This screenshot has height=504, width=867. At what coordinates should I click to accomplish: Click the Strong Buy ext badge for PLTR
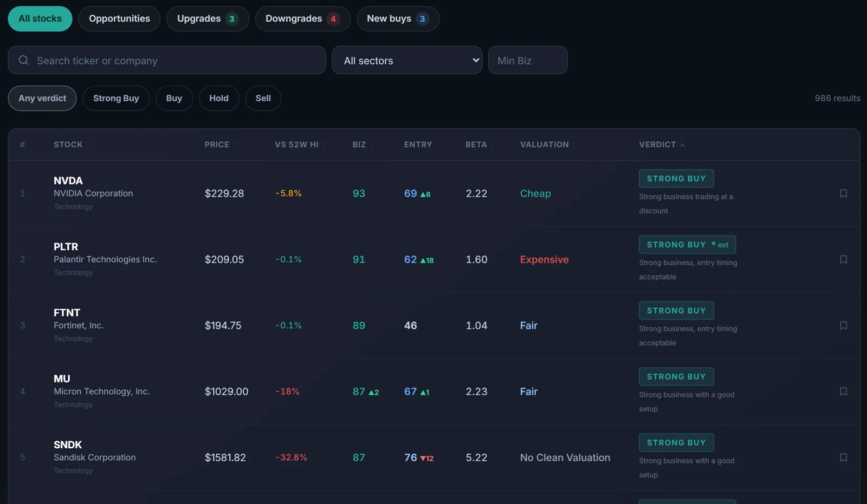click(687, 245)
